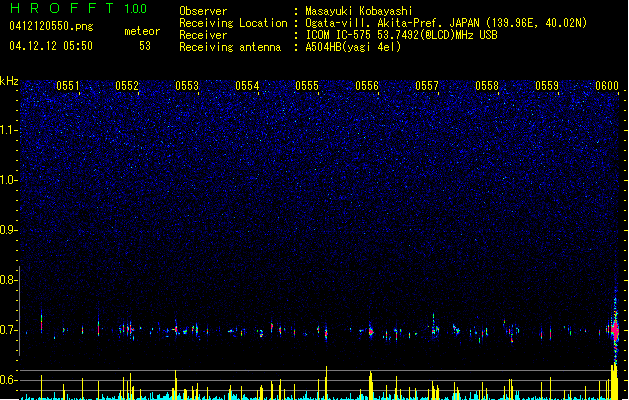Click observer name Masayuki Kobayashi

pos(359,11)
